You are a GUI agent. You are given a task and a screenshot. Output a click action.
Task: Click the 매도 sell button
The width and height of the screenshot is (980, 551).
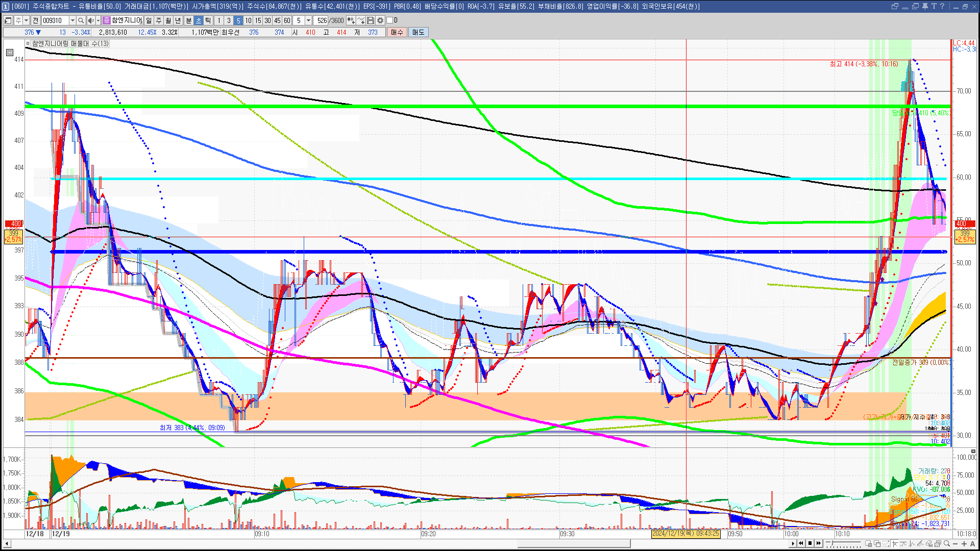click(x=418, y=32)
